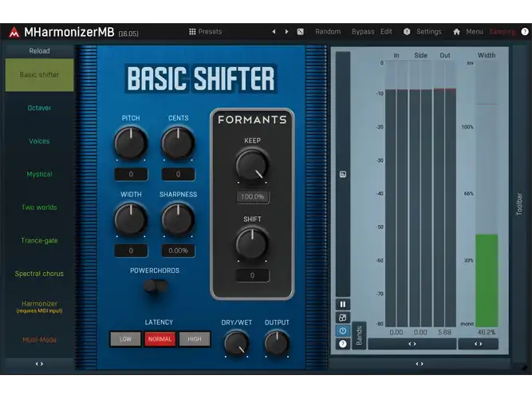
Task: Open the Menu item
Action: pos(475,32)
